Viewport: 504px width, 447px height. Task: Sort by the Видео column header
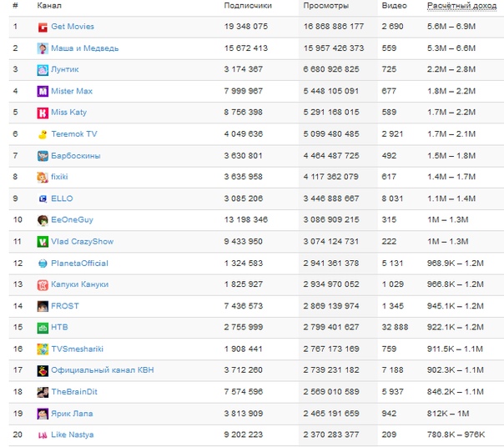click(394, 6)
